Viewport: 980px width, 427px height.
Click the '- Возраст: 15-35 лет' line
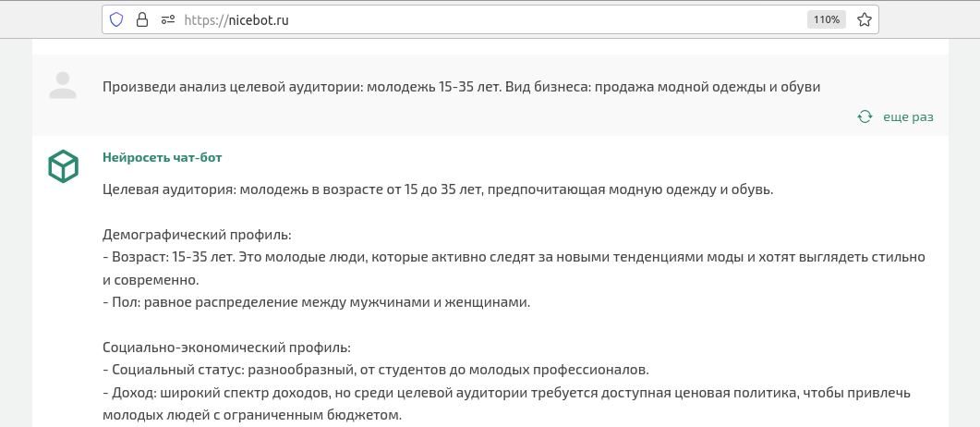pos(514,258)
